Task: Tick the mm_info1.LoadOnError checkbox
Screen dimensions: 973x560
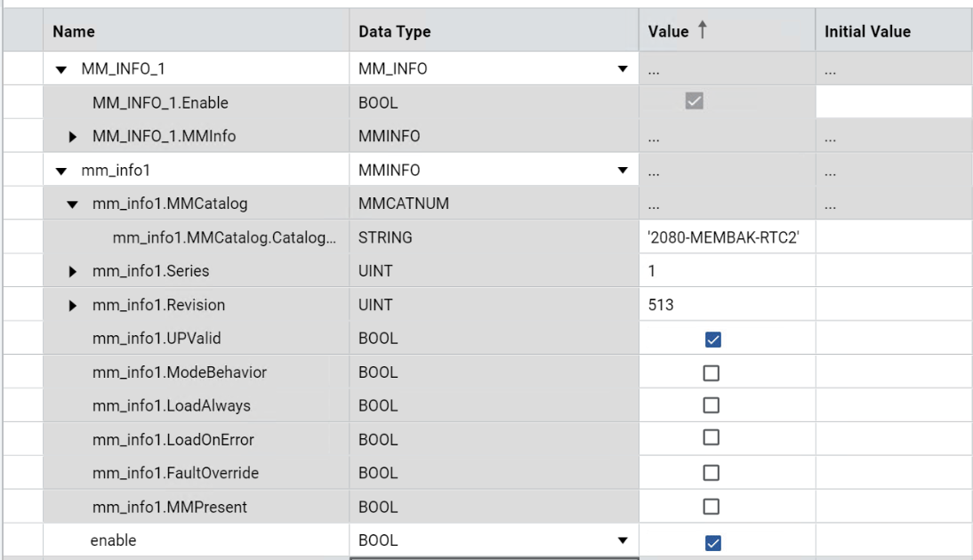Action: pos(712,438)
